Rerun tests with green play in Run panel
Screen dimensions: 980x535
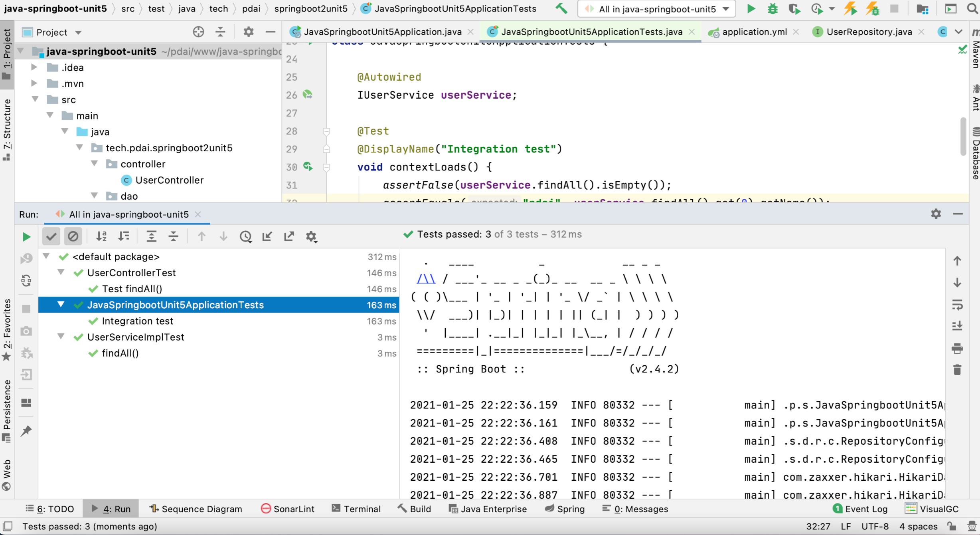(x=26, y=237)
